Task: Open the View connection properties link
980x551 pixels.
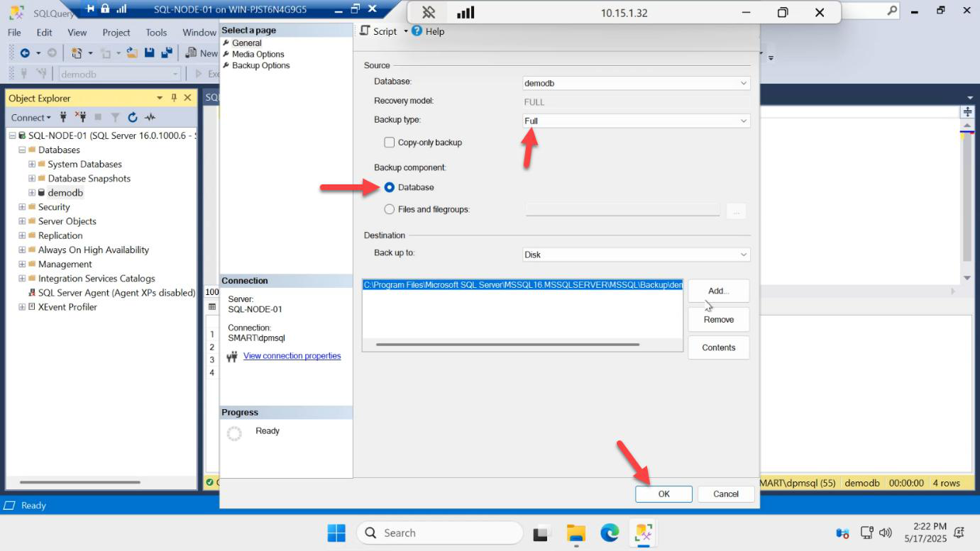Action: (x=292, y=356)
